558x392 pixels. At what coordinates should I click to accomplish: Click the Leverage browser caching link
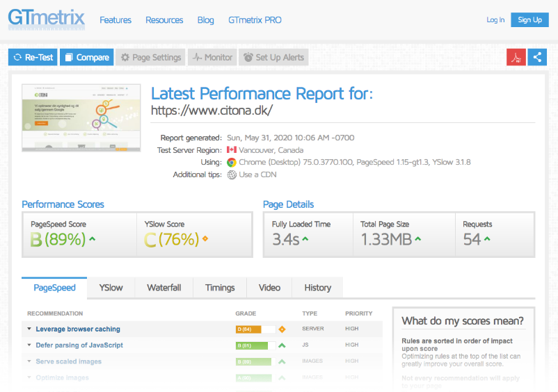(78, 329)
